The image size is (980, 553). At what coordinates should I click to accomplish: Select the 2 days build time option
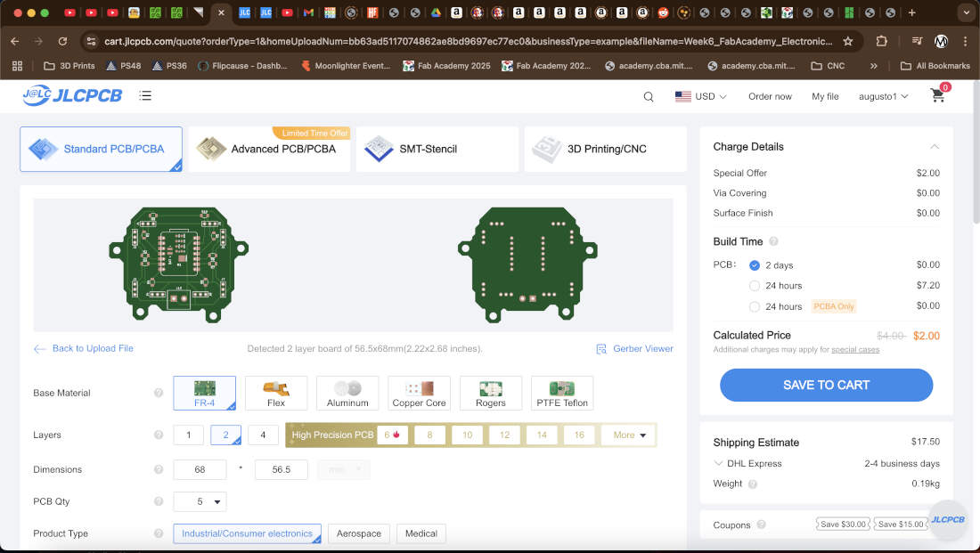click(x=755, y=265)
